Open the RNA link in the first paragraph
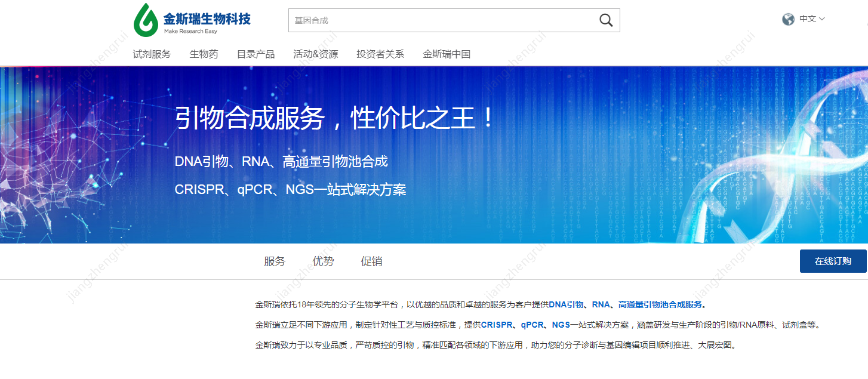This screenshot has height=379, width=868. click(601, 304)
